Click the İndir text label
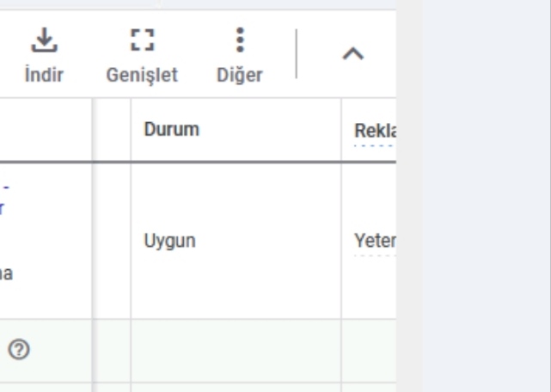Screen dimensions: 551x392 pos(44,75)
